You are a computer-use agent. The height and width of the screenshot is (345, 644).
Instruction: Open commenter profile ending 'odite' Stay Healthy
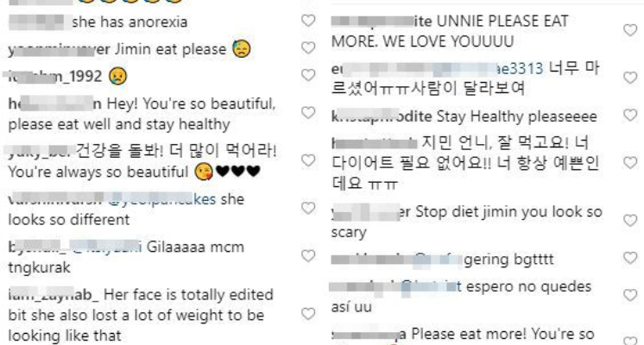[382, 116]
